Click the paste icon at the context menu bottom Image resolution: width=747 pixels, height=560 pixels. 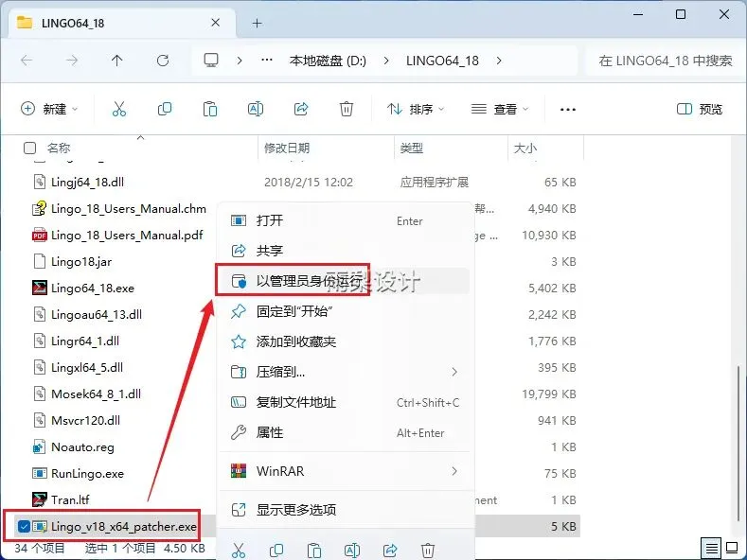314,550
